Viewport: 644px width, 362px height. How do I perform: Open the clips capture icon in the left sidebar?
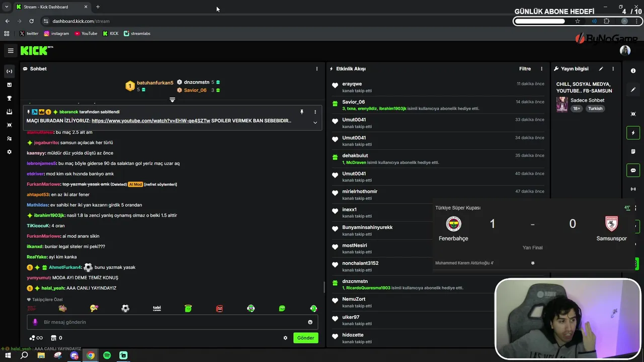(9, 125)
